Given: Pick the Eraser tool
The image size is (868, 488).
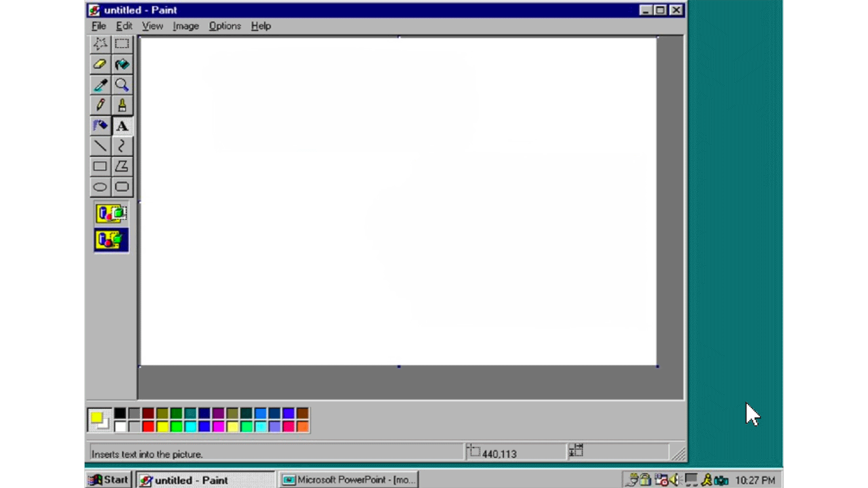Looking at the screenshot, I should [100, 64].
